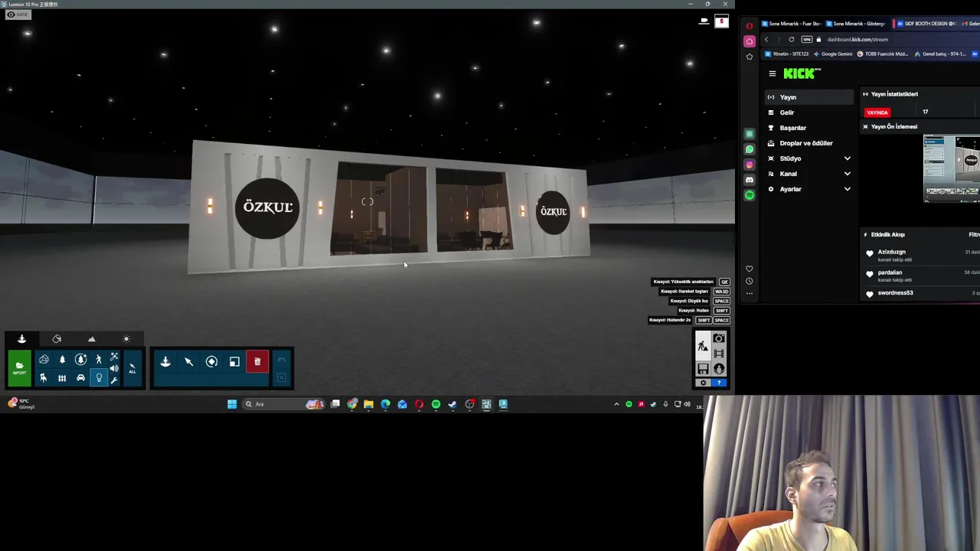The image size is (980, 551).
Task: Select the fine-detail nature circled tree icon
Action: [x=80, y=360]
